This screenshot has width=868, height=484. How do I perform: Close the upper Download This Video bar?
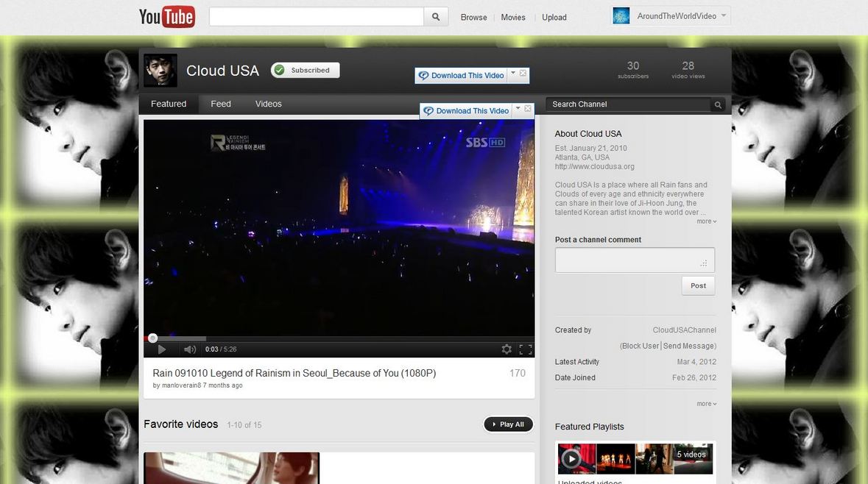(x=523, y=73)
